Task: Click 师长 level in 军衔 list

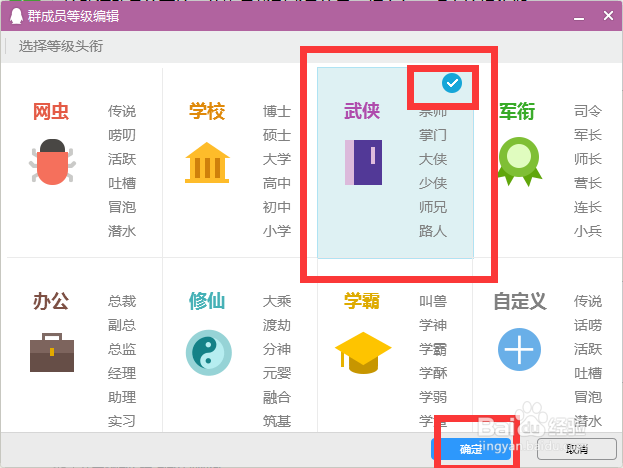Action: (588, 159)
